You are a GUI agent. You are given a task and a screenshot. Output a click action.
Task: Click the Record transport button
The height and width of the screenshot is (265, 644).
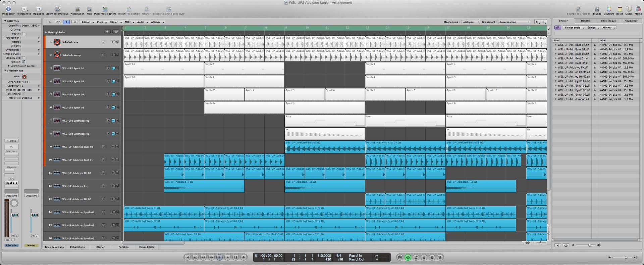(244, 257)
